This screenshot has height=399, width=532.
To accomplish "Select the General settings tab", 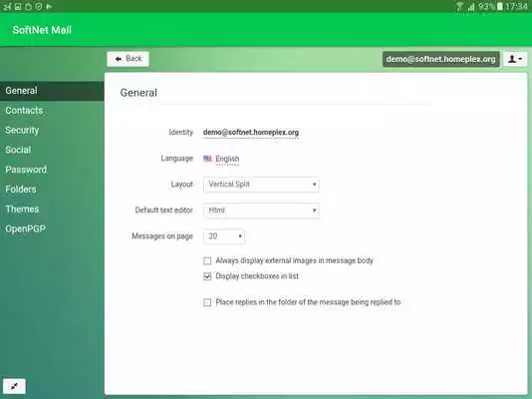I will coord(52,91).
